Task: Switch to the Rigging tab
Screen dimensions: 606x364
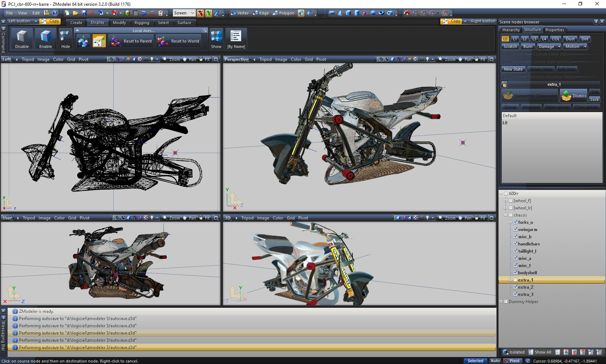Action: click(142, 23)
